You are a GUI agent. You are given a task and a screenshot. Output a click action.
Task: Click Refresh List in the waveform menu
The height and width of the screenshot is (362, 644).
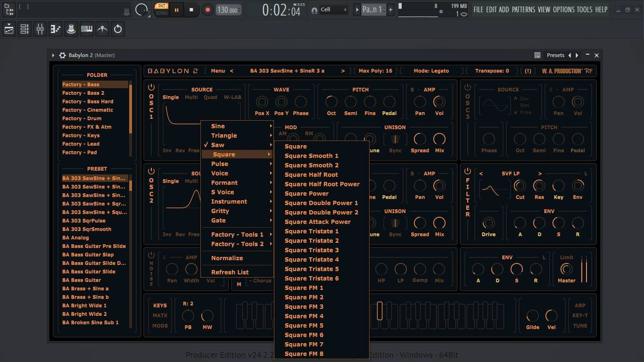click(x=237, y=272)
